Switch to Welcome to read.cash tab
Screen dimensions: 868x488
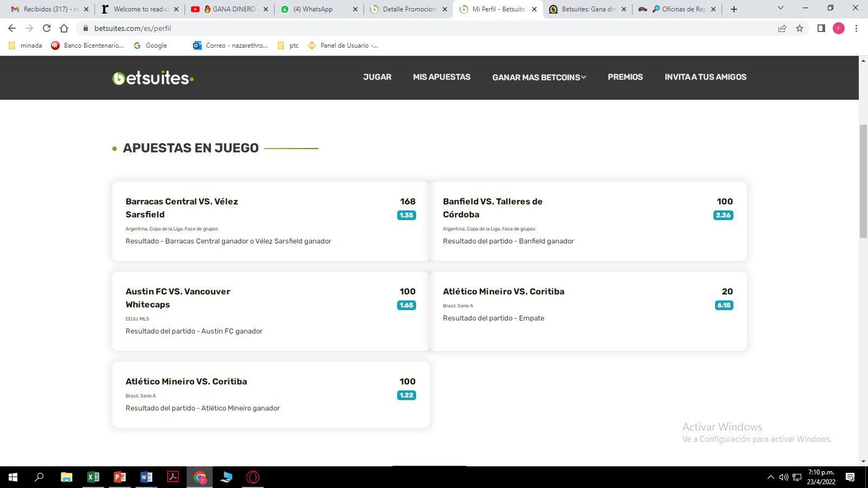tap(139, 9)
